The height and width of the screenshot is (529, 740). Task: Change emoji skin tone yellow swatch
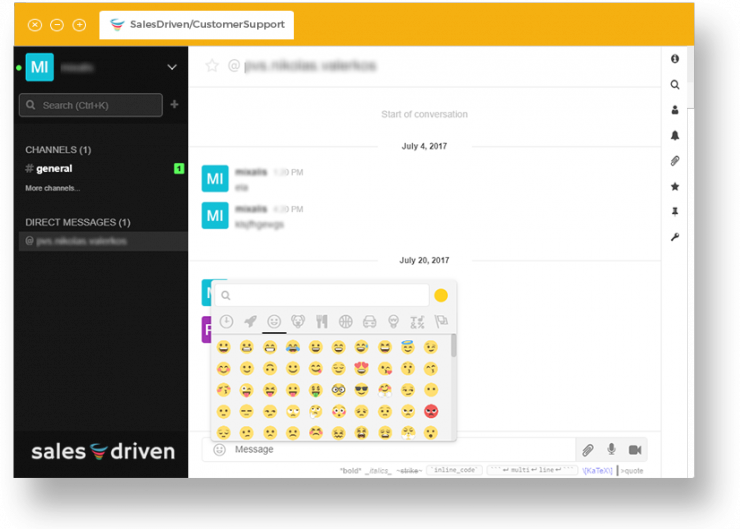[x=441, y=295]
